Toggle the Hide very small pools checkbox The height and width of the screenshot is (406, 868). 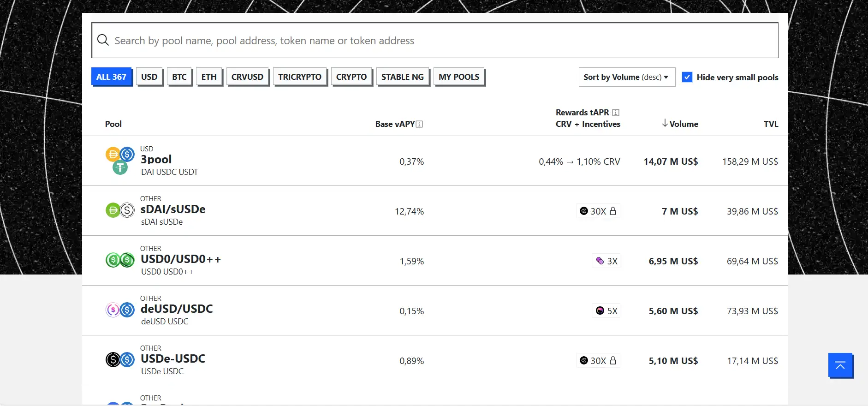687,77
